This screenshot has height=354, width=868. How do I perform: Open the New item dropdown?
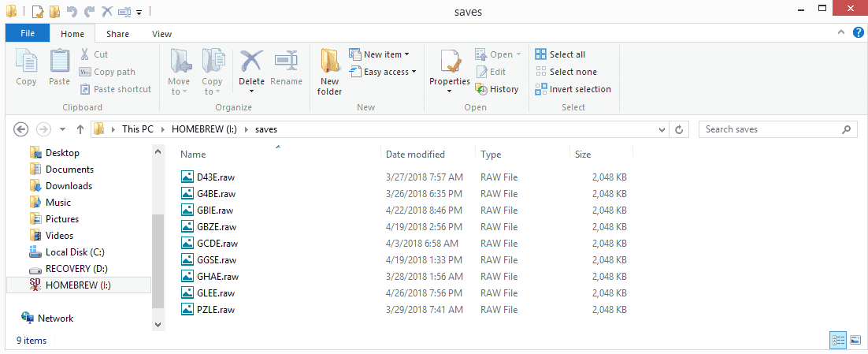379,54
